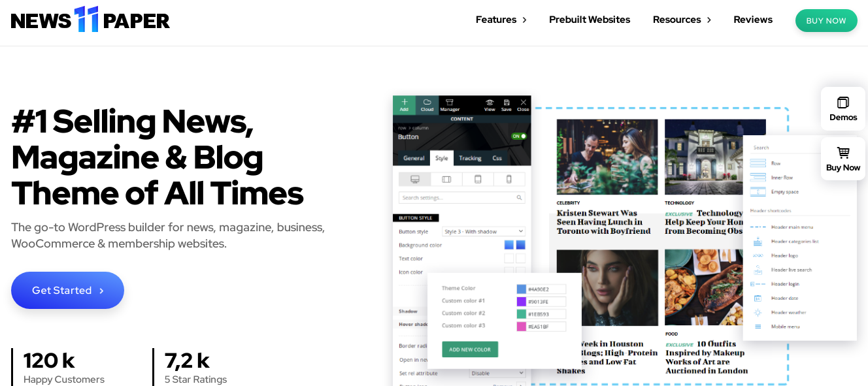This screenshot has width=868, height=386.
Task: Switch preview to tablet landscape view
Action: (x=448, y=178)
